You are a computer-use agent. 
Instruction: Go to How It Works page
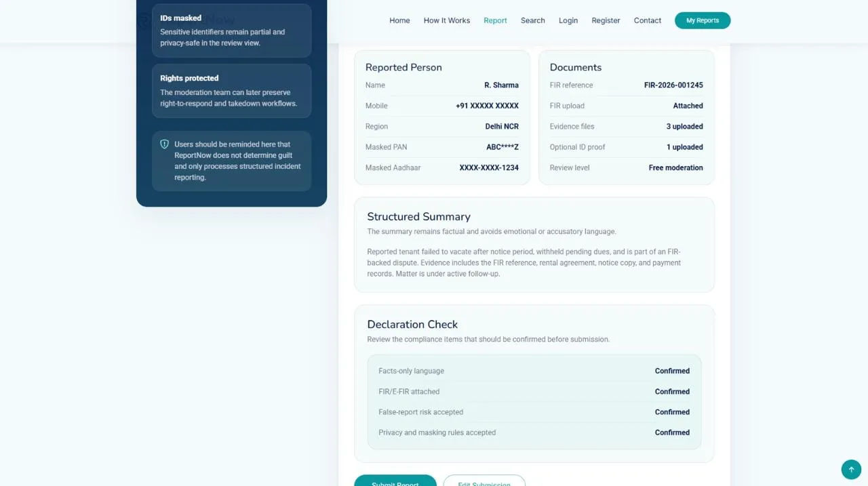[x=447, y=20]
